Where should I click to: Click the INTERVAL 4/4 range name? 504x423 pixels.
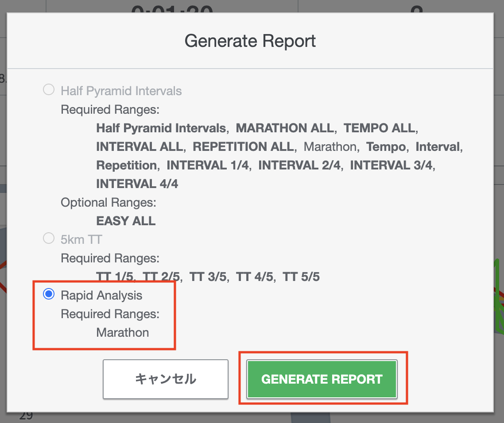pyautogui.click(x=137, y=184)
